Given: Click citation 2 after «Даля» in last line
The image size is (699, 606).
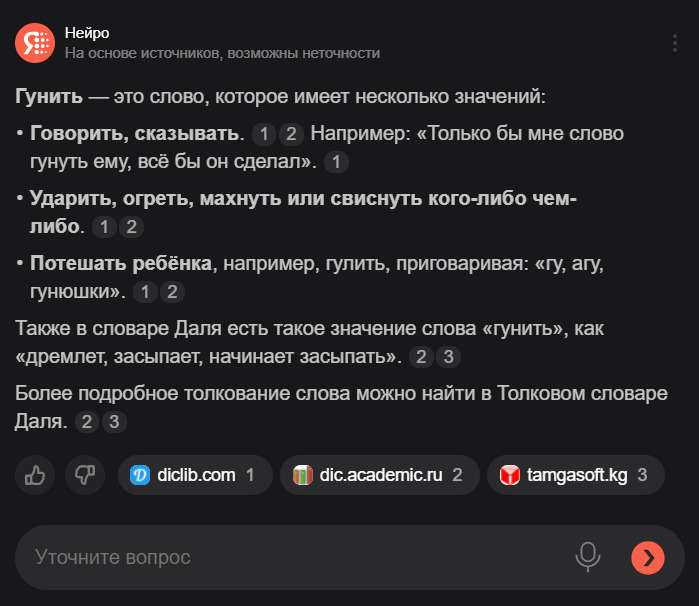Looking at the screenshot, I should point(87,422).
